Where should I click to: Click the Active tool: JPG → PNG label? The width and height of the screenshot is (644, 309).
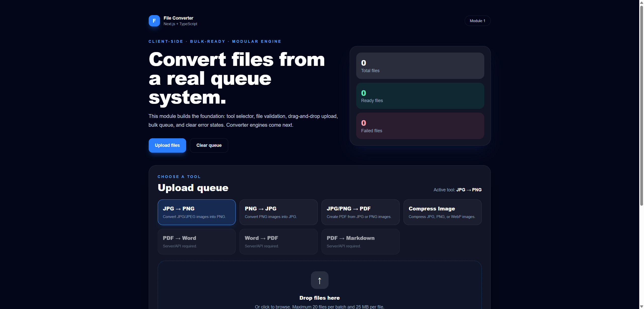tap(458, 190)
